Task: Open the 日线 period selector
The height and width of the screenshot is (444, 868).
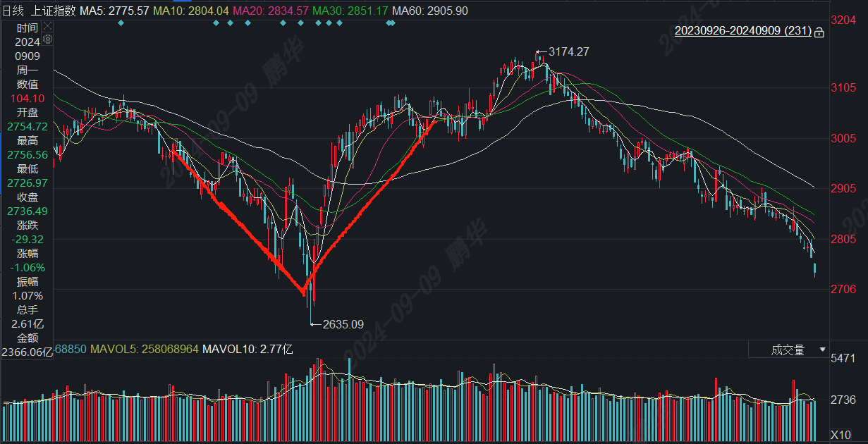Action: point(13,11)
